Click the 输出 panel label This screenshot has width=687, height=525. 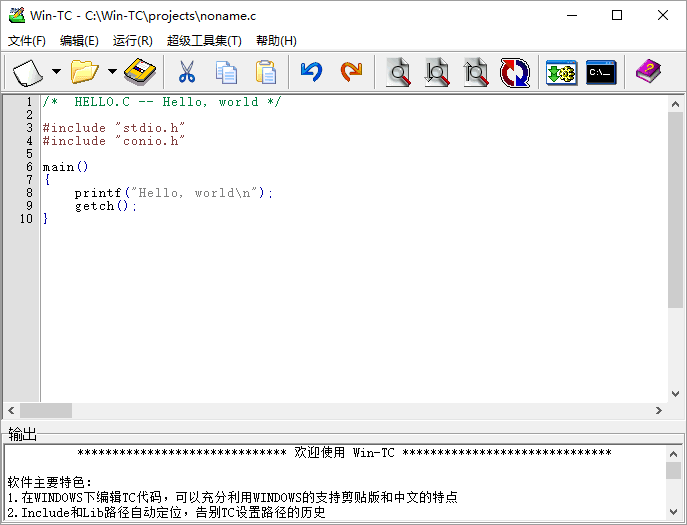coord(22,434)
